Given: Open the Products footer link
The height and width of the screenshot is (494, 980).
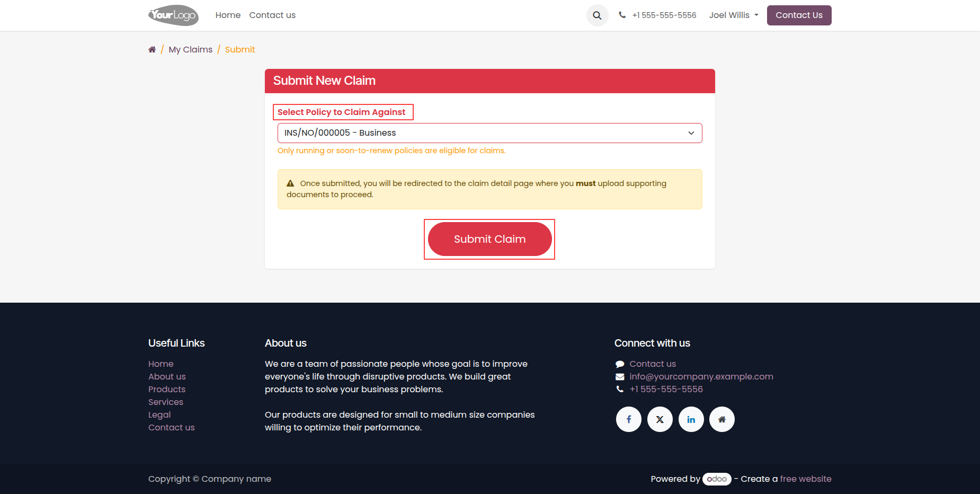Looking at the screenshot, I should coord(167,389).
